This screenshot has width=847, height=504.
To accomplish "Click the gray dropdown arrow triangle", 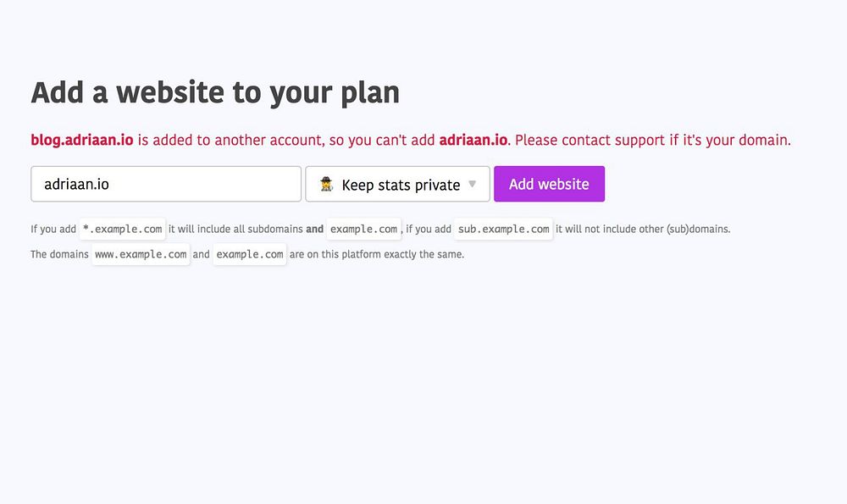I will tap(473, 184).
